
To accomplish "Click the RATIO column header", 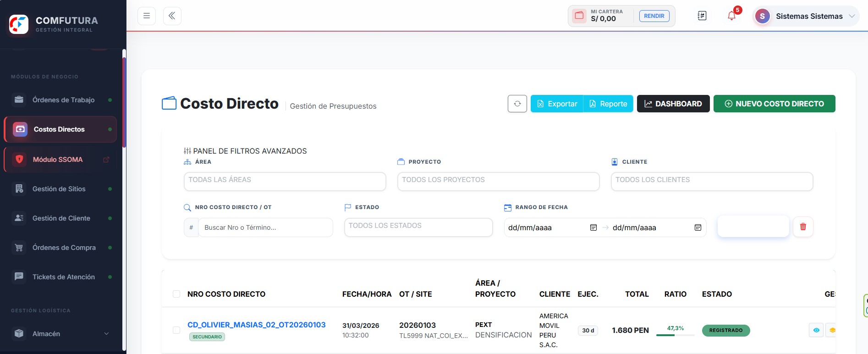I will (676, 294).
